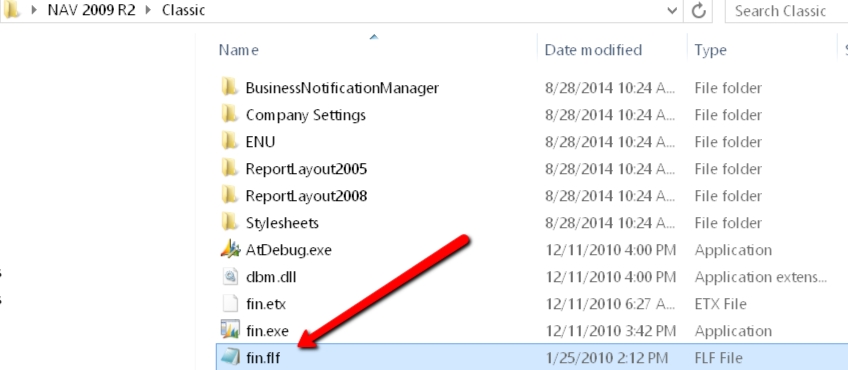Click the Application extension type cell for dbm.dll
The image size is (848, 370).
pyautogui.click(x=760, y=277)
